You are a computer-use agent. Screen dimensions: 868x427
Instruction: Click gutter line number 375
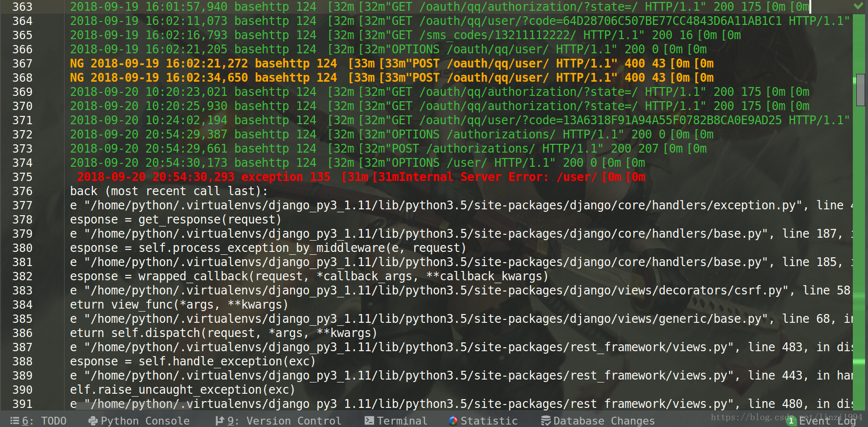point(22,177)
